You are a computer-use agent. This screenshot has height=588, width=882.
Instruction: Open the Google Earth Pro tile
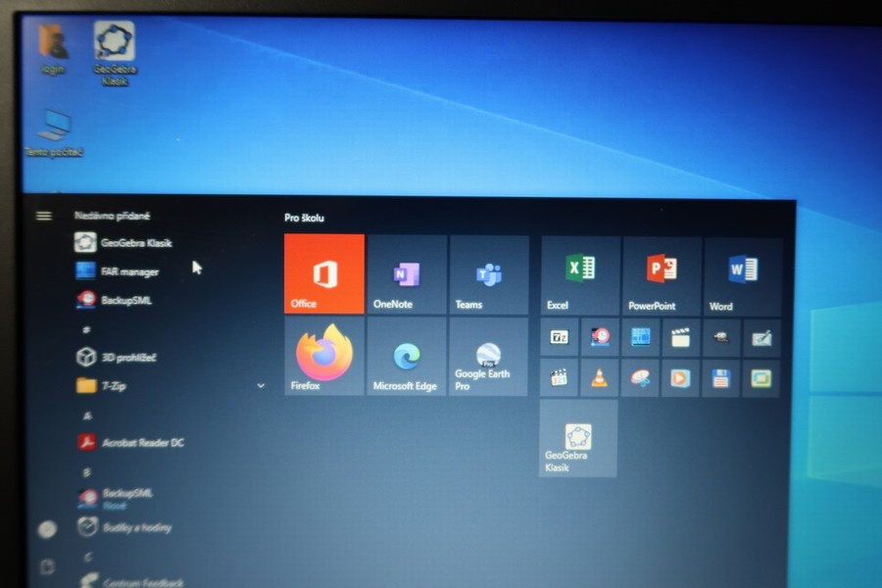(x=488, y=357)
